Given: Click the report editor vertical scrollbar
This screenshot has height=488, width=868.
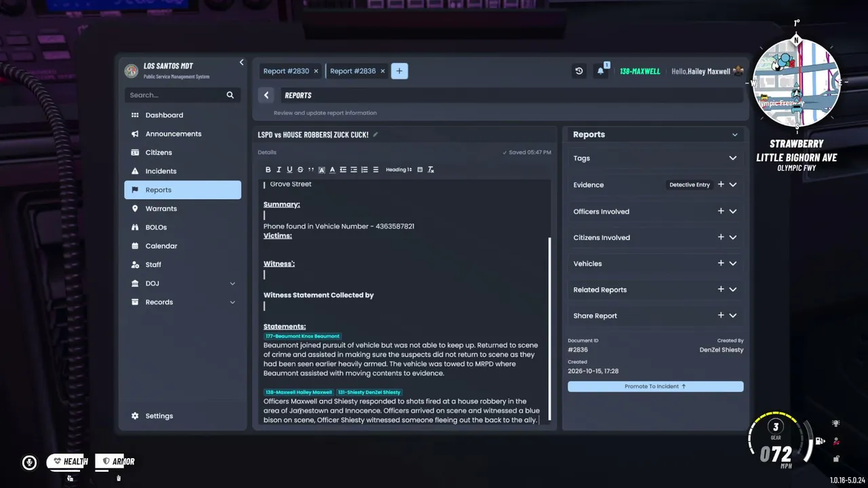Looking at the screenshot, I should pyautogui.click(x=549, y=329).
